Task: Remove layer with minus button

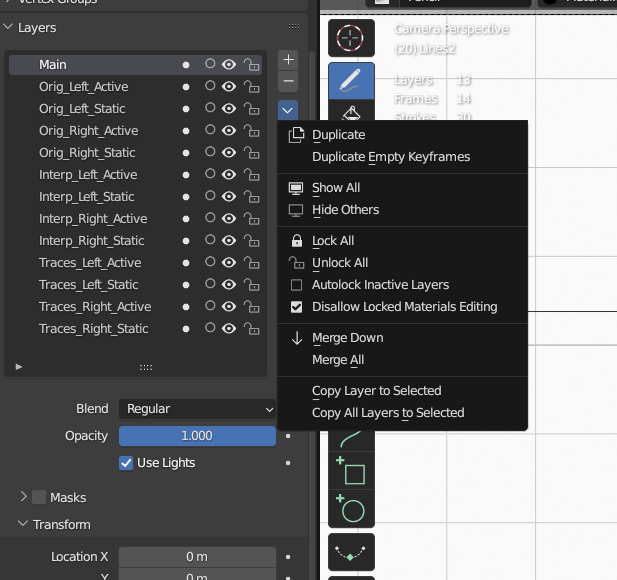Action: 288,81
